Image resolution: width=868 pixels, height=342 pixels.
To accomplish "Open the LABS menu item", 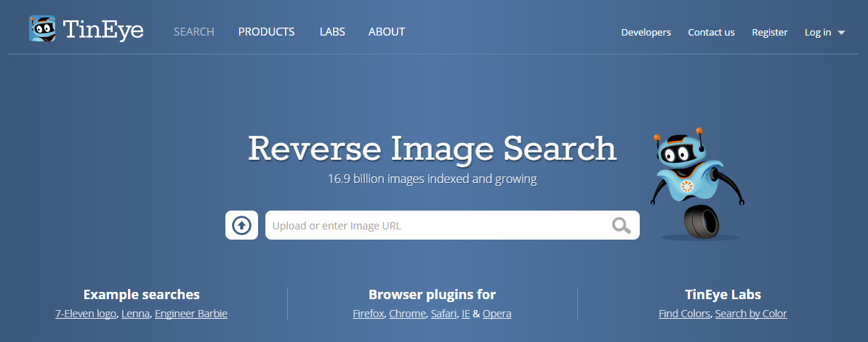I will (332, 31).
